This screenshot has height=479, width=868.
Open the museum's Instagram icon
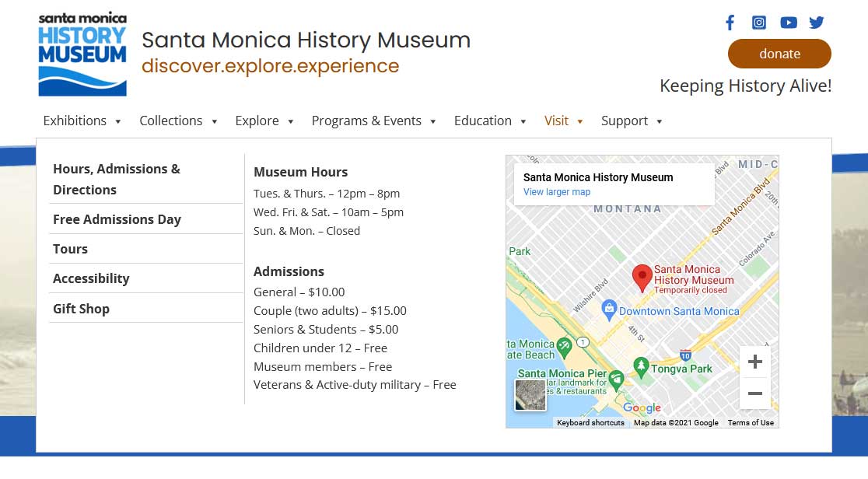coord(759,23)
